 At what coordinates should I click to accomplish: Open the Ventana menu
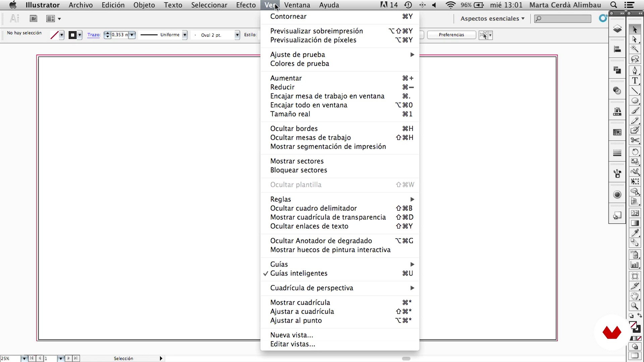tap(297, 5)
